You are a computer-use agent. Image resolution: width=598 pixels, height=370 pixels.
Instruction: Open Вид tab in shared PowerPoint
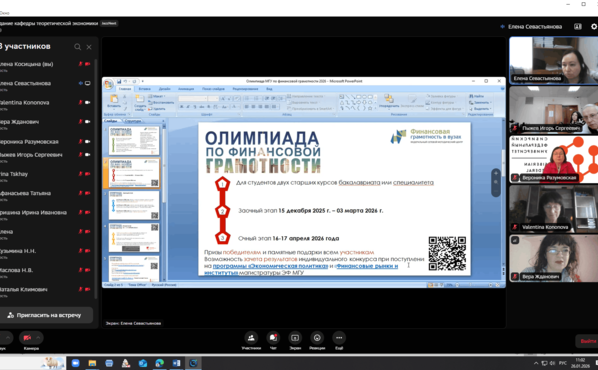tap(269, 89)
